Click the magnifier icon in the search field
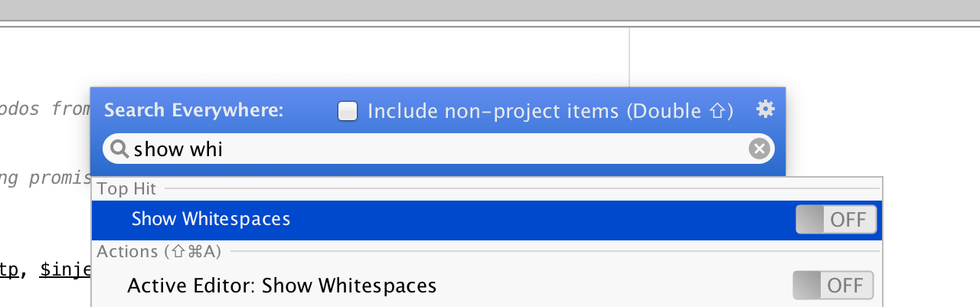This screenshot has height=307, width=980. click(x=119, y=149)
